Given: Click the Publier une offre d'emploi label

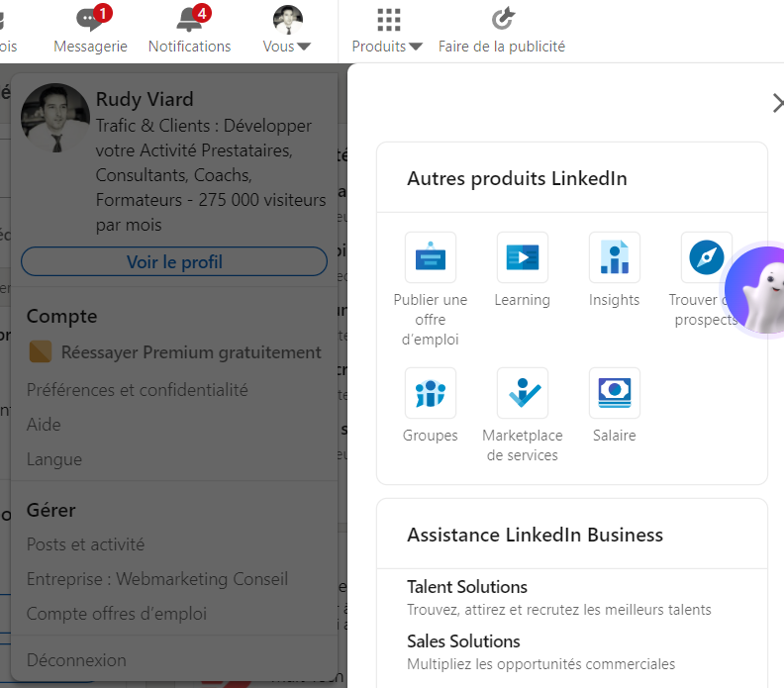Looking at the screenshot, I should [431, 320].
